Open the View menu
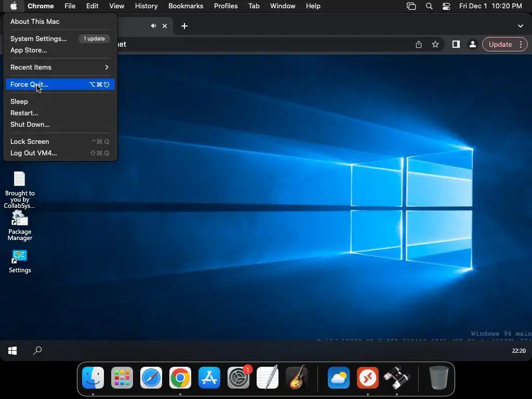This screenshot has width=532, height=399. (x=117, y=6)
